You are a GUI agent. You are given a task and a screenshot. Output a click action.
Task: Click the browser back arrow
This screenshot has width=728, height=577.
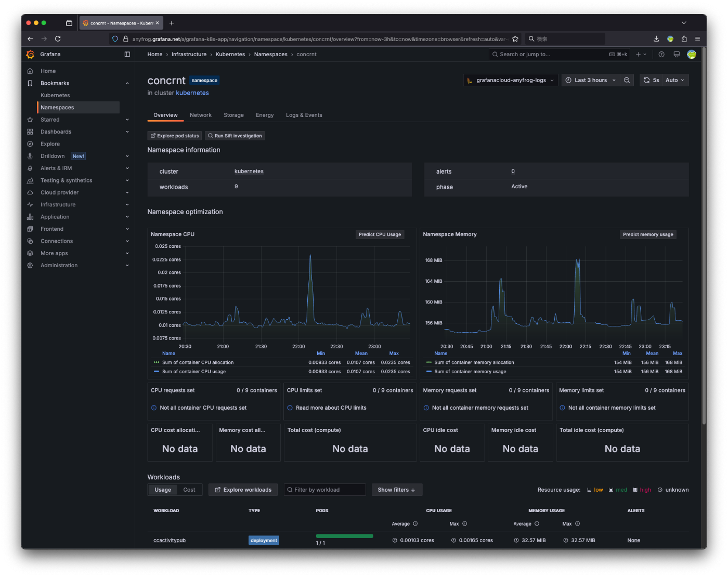click(30, 38)
